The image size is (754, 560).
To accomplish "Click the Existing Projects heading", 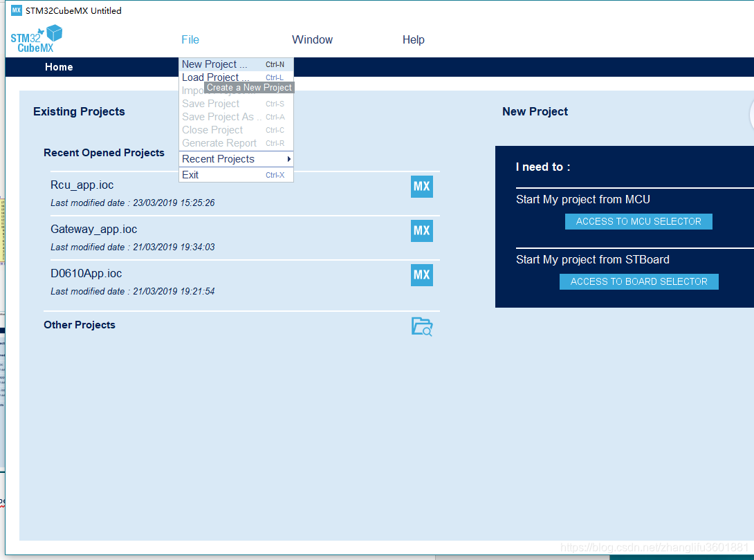I will tap(80, 111).
